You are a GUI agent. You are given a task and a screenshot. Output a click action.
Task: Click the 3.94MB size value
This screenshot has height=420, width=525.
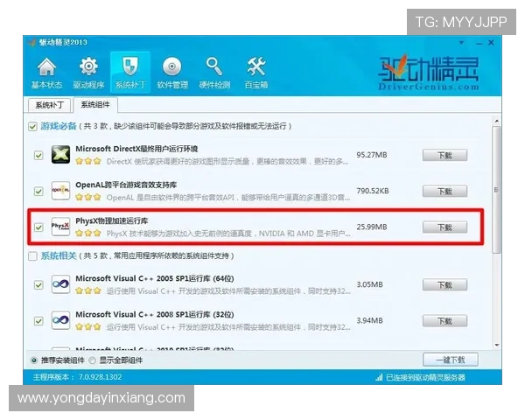click(369, 320)
